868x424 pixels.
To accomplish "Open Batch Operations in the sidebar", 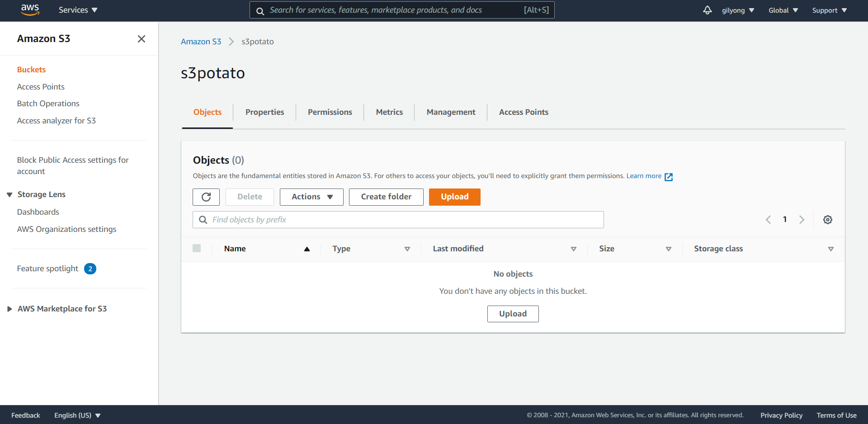I will pos(48,104).
